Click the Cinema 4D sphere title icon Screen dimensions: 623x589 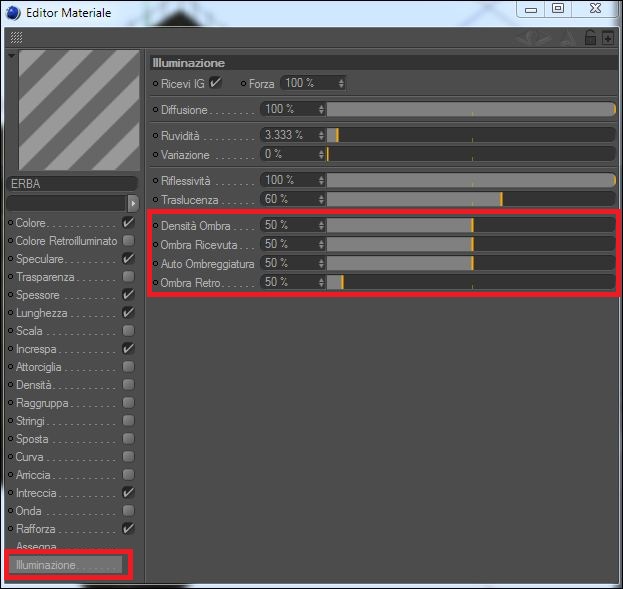pos(13,13)
